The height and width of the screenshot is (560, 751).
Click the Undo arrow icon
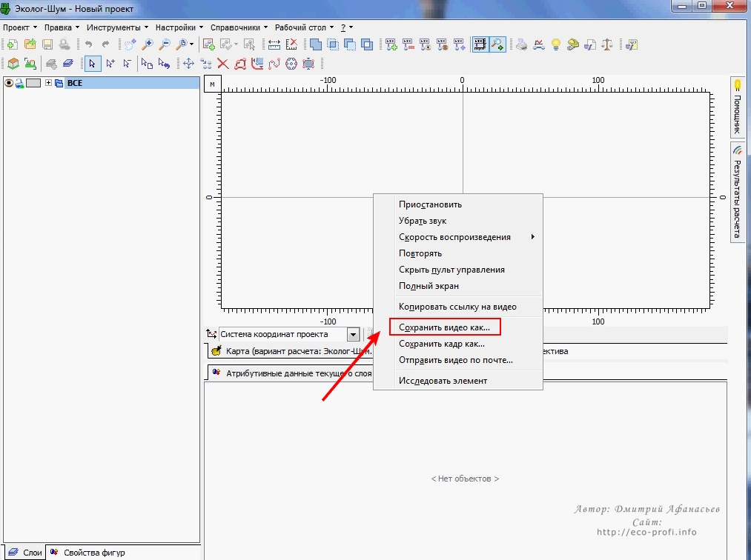click(x=89, y=45)
